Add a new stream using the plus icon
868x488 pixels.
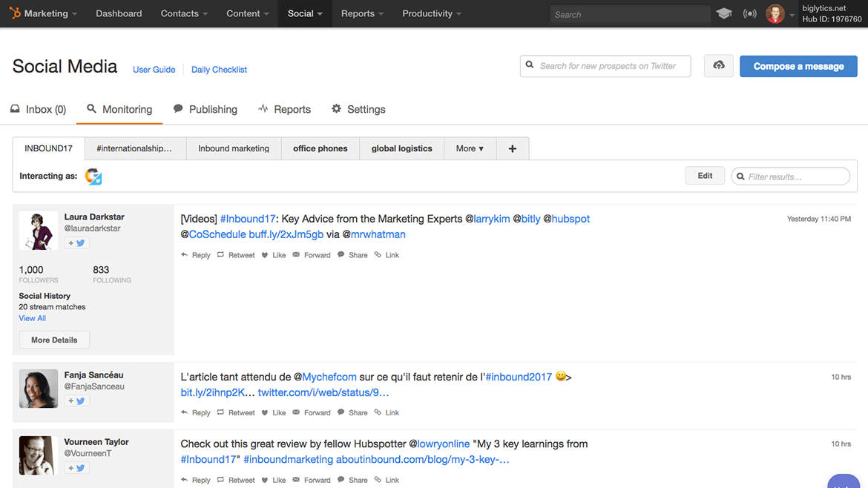(512, 148)
